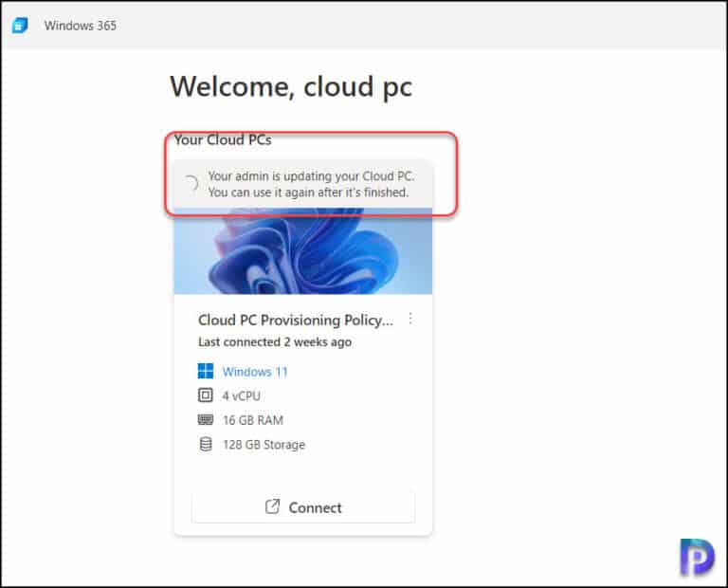
Task: Click the 'Welcome, cloud pc' heading
Action: [x=291, y=87]
